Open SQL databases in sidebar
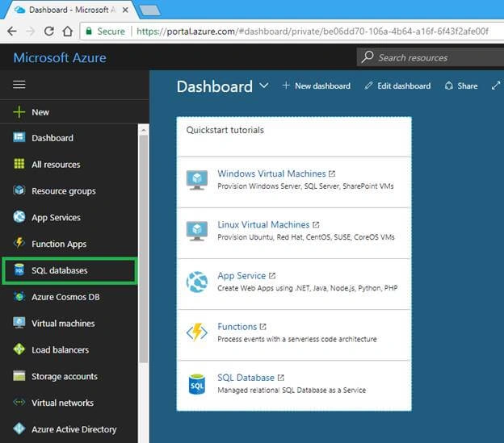504x443 pixels. 69,270
